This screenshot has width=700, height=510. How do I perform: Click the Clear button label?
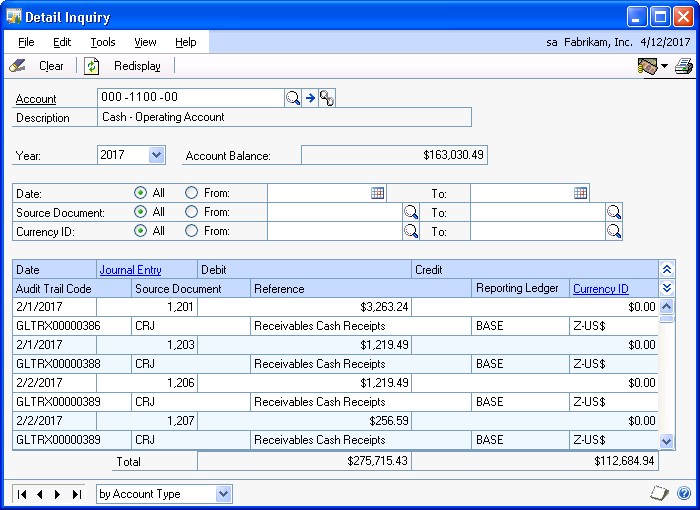click(51, 66)
